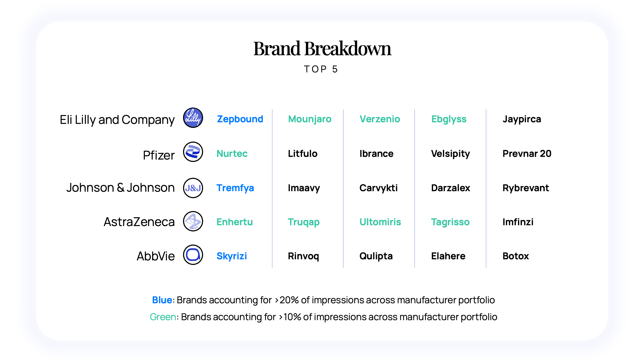Click the Brand Breakdown heading

point(322,49)
